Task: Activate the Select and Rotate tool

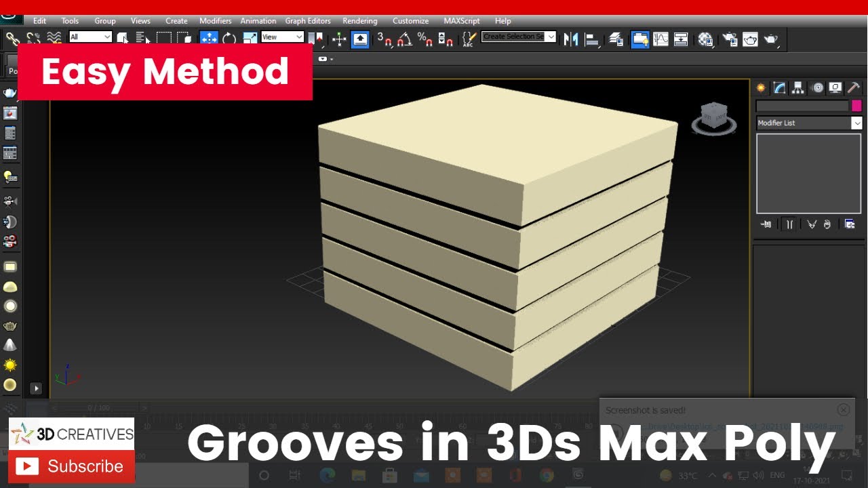Action: point(229,39)
